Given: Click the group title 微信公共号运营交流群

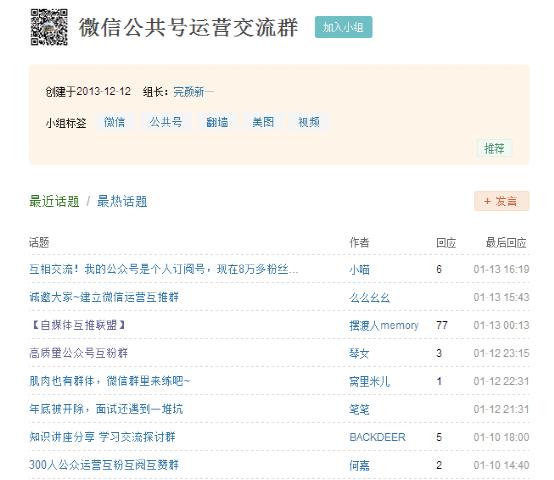Looking at the screenshot, I should point(188,27).
